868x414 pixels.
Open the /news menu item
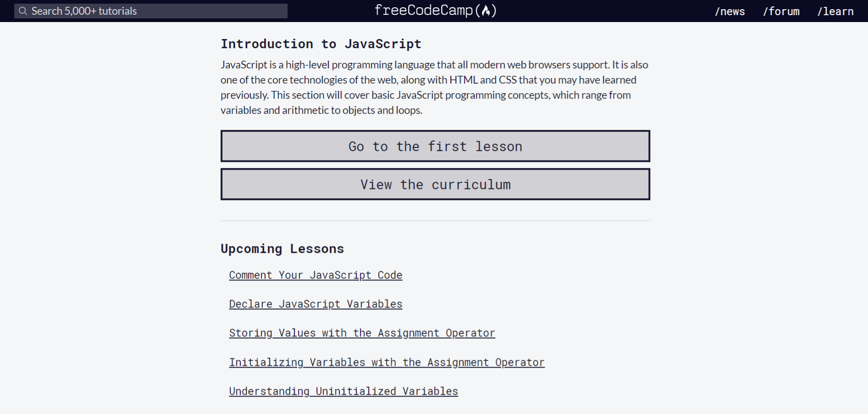pos(730,11)
